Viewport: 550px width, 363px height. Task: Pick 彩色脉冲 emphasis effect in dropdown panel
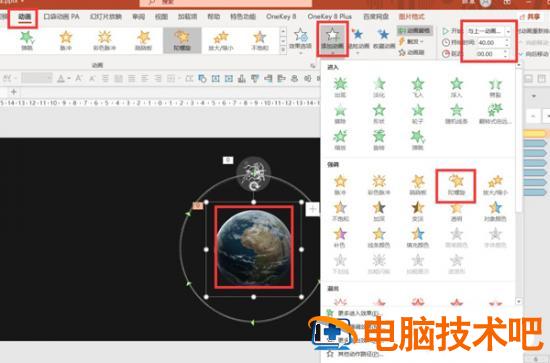(x=379, y=185)
